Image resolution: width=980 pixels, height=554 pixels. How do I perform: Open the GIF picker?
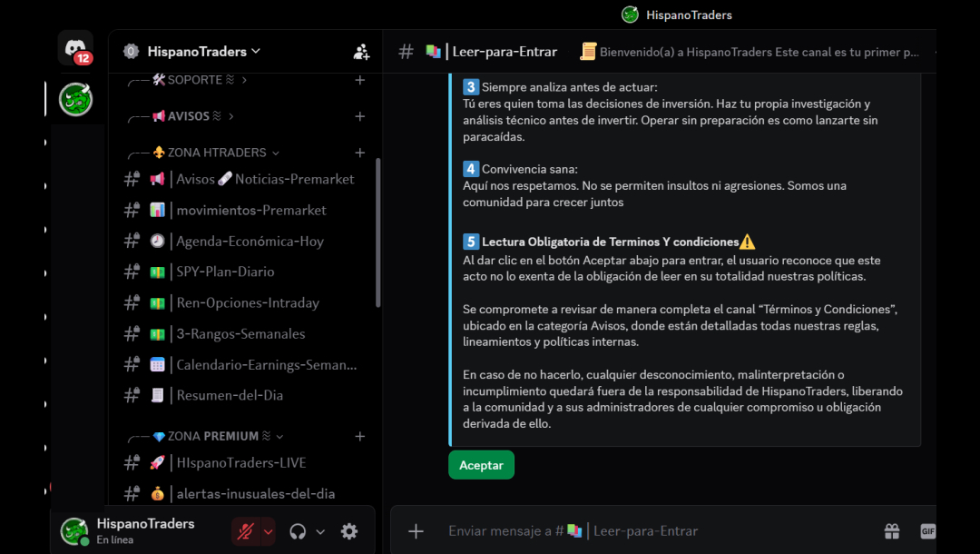click(x=927, y=531)
